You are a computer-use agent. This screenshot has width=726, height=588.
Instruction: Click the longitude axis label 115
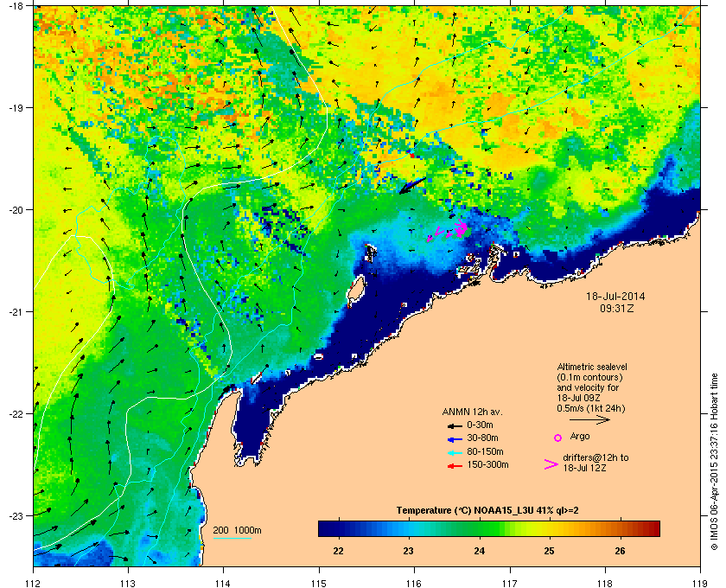click(x=319, y=583)
